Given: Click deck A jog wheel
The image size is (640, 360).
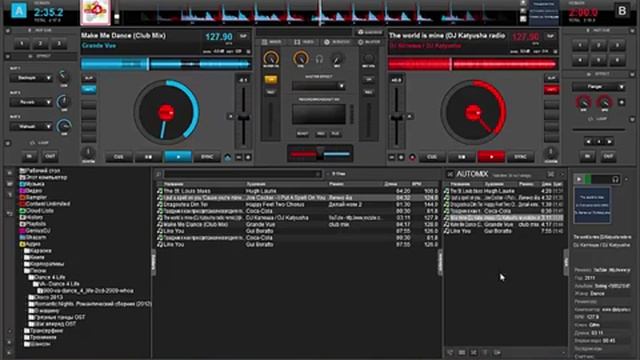Looking at the screenshot, I should 166,112.
